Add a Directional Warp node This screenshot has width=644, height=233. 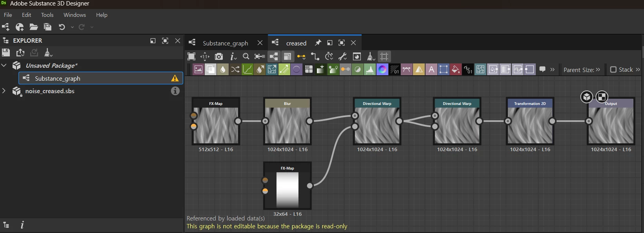tap(272, 70)
